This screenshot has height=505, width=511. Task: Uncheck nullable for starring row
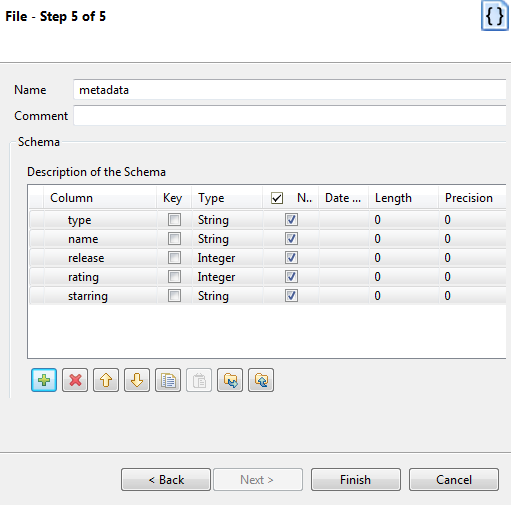(x=291, y=296)
